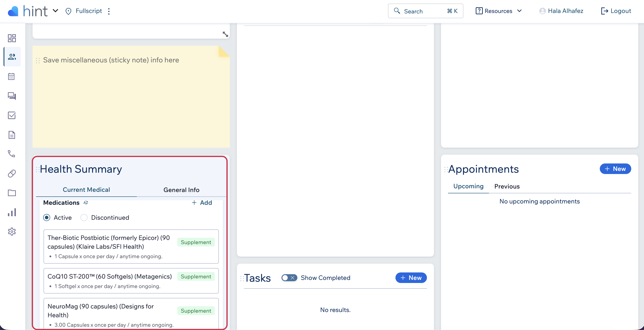Open the dashboard grid icon in sidebar

[12, 38]
